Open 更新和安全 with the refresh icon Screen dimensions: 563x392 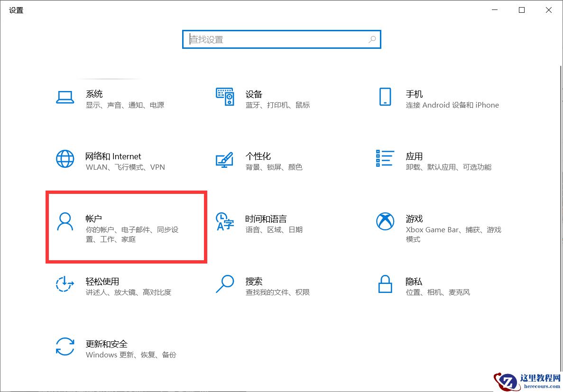coord(65,346)
